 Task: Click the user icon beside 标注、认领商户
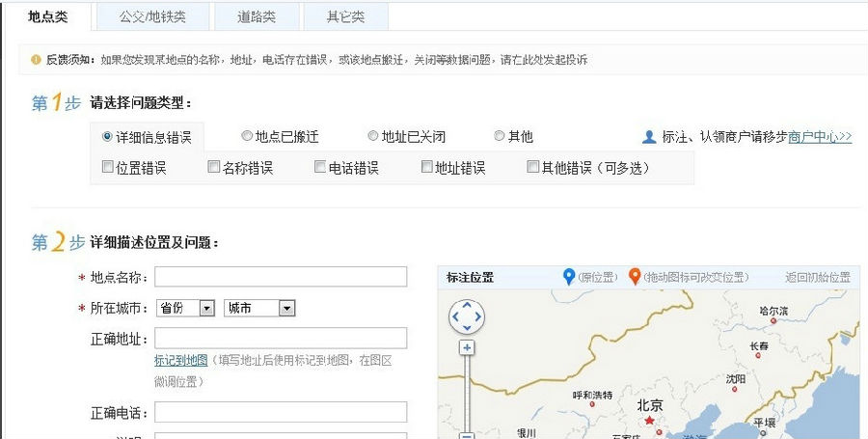coord(649,137)
